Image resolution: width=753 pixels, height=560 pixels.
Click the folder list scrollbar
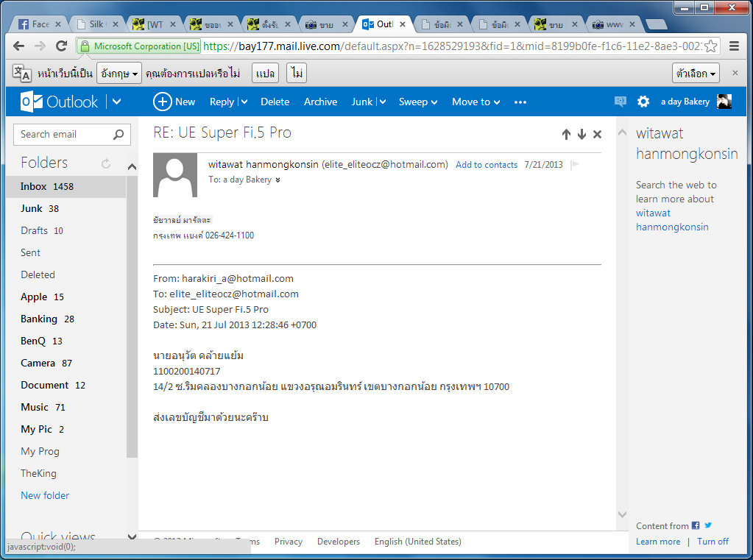tap(132, 317)
